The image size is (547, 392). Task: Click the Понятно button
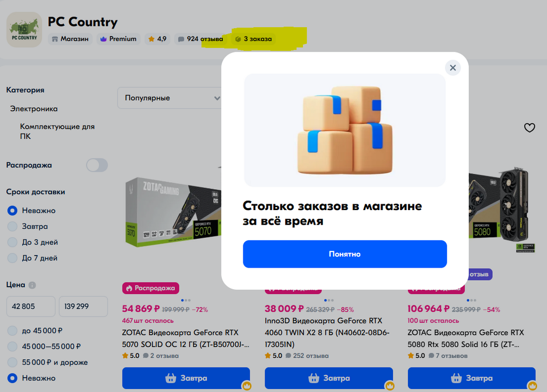click(x=345, y=254)
